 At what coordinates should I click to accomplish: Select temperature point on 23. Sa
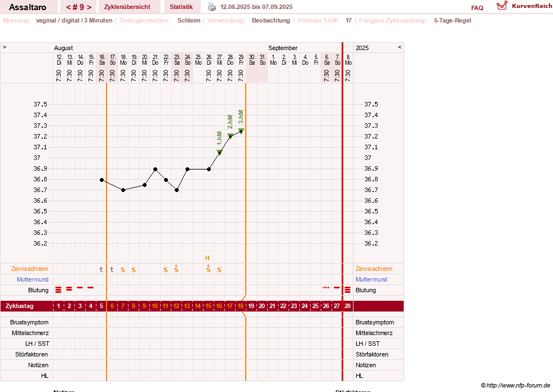coord(176,190)
